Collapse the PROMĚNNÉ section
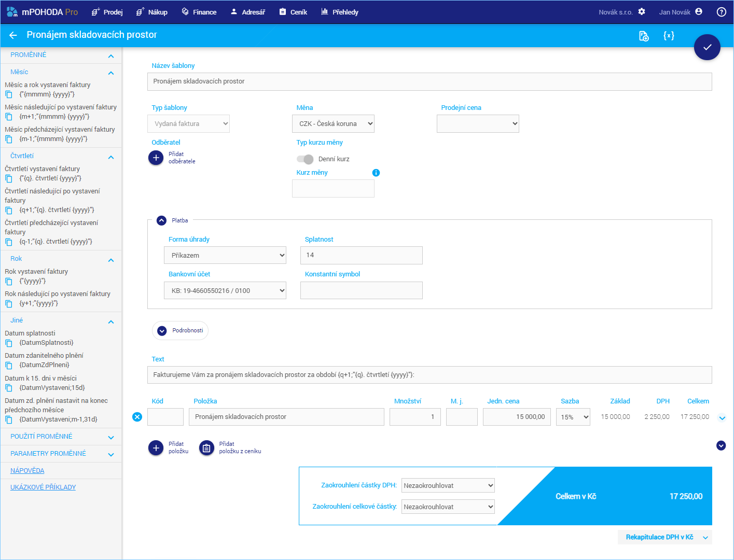The width and height of the screenshot is (734, 560). 111,55
